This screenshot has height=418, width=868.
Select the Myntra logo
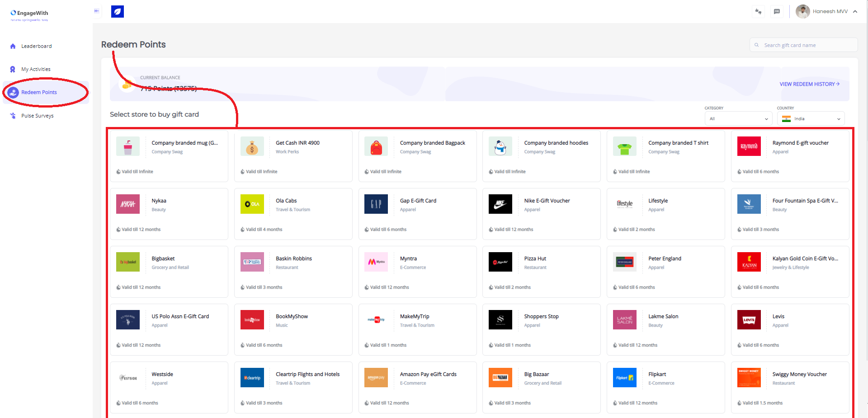pyautogui.click(x=376, y=262)
